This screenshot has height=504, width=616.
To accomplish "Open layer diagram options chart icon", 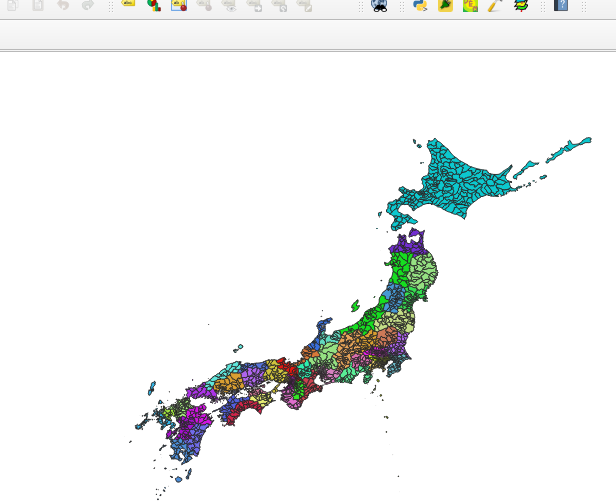I will (x=154, y=5).
